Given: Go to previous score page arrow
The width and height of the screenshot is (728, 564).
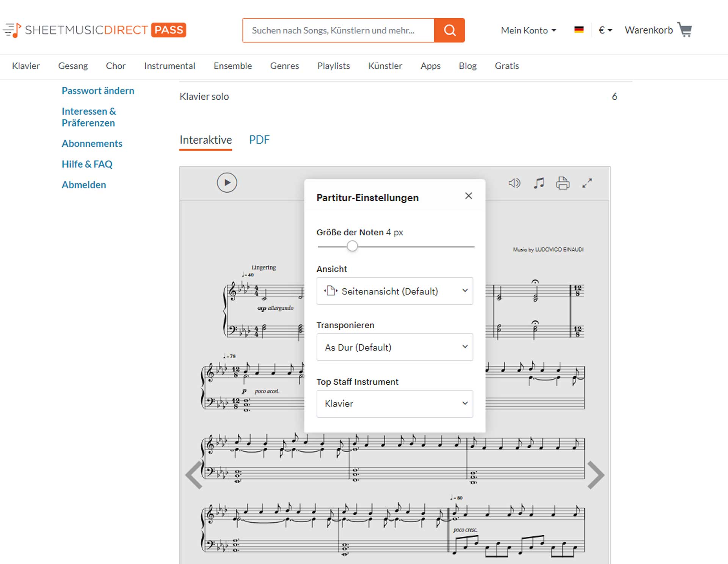Looking at the screenshot, I should pos(194,475).
